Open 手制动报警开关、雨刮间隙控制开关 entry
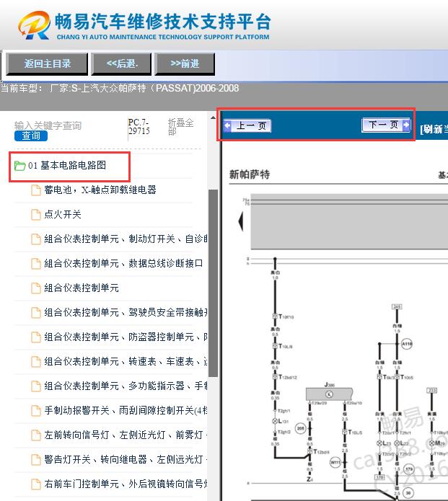Image resolution: width=448 pixels, height=501 pixels. (x=126, y=410)
